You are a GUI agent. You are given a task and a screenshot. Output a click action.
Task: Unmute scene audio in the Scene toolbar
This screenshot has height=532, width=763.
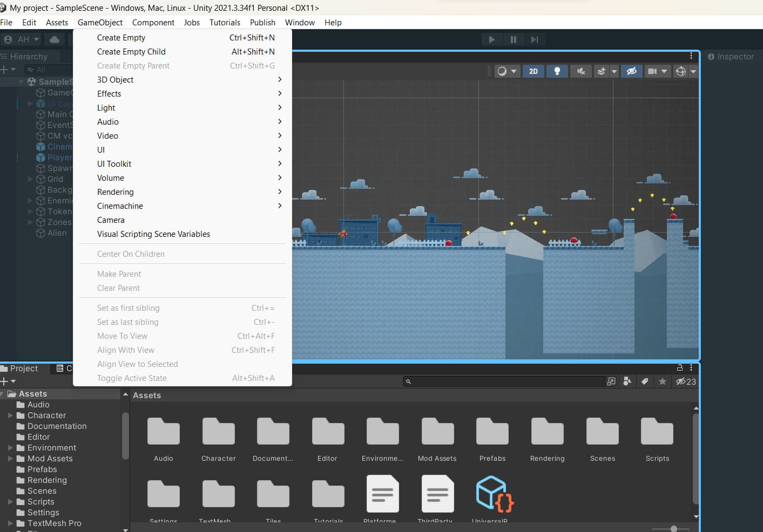click(x=581, y=71)
